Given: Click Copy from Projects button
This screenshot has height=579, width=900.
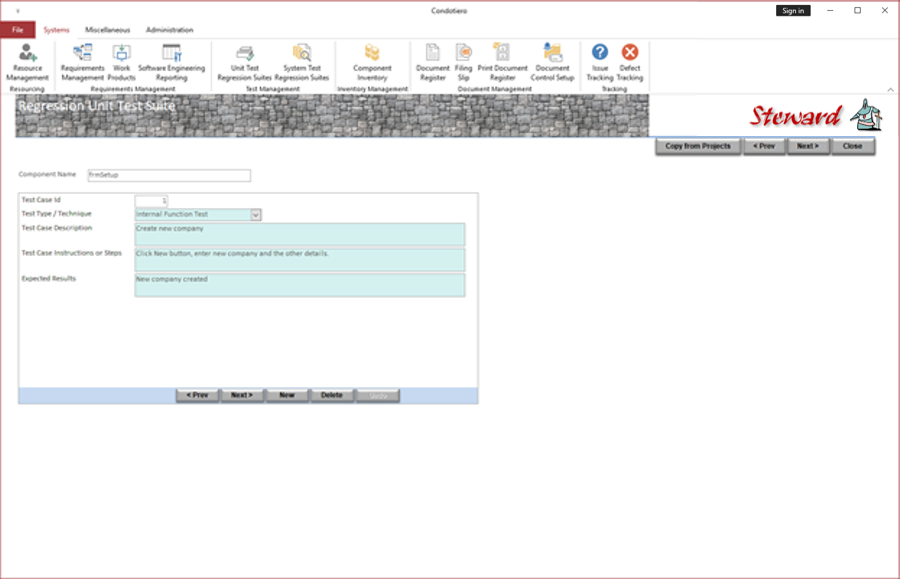Looking at the screenshot, I should (698, 146).
